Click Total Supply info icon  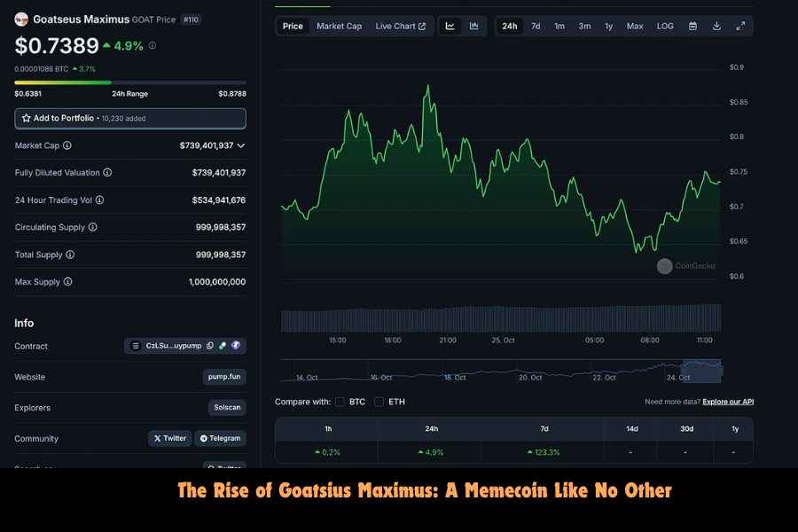tap(70, 254)
